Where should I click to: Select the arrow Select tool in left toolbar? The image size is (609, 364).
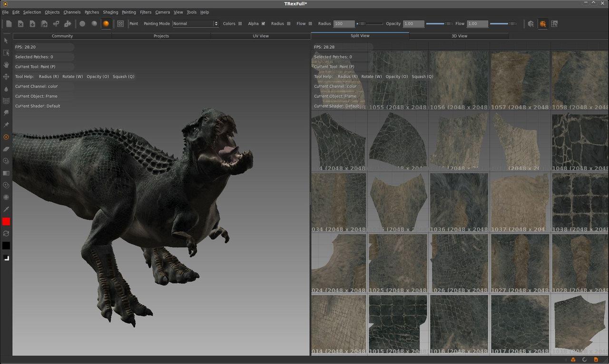pyautogui.click(x=6, y=40)
